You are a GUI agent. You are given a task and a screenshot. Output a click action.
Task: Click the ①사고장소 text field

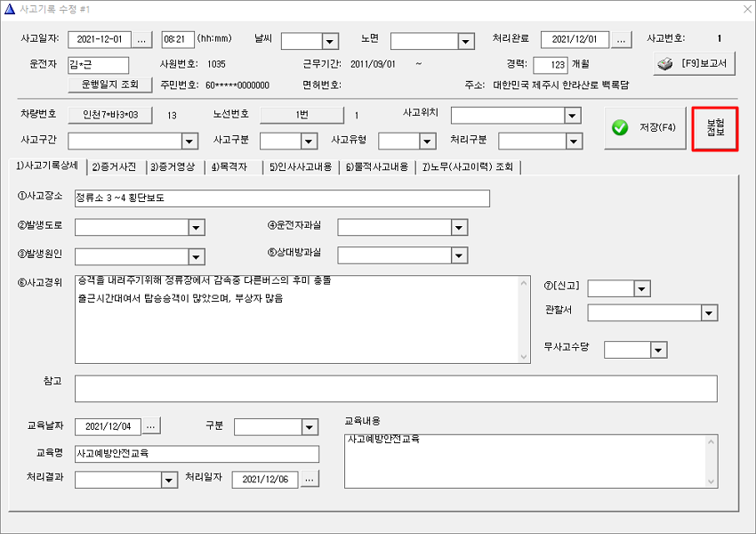click(282, 198)
